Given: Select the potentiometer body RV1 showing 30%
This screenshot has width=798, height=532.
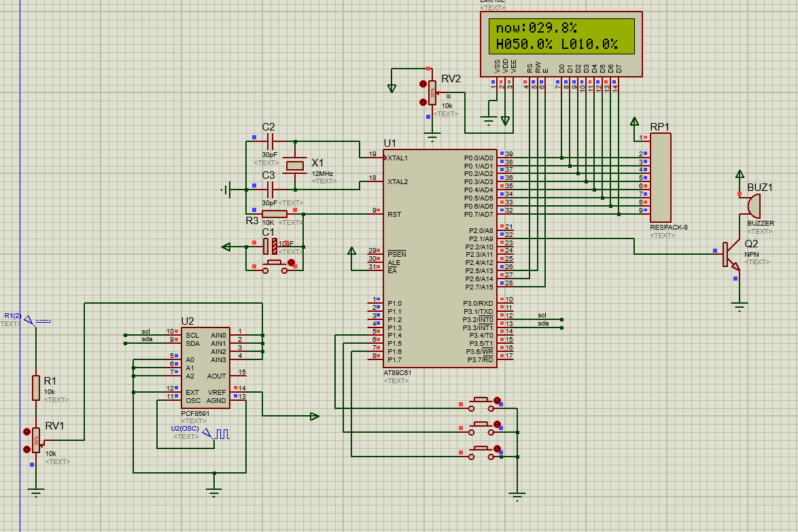Looking at the screenshot, I should (x=36, y=440).
